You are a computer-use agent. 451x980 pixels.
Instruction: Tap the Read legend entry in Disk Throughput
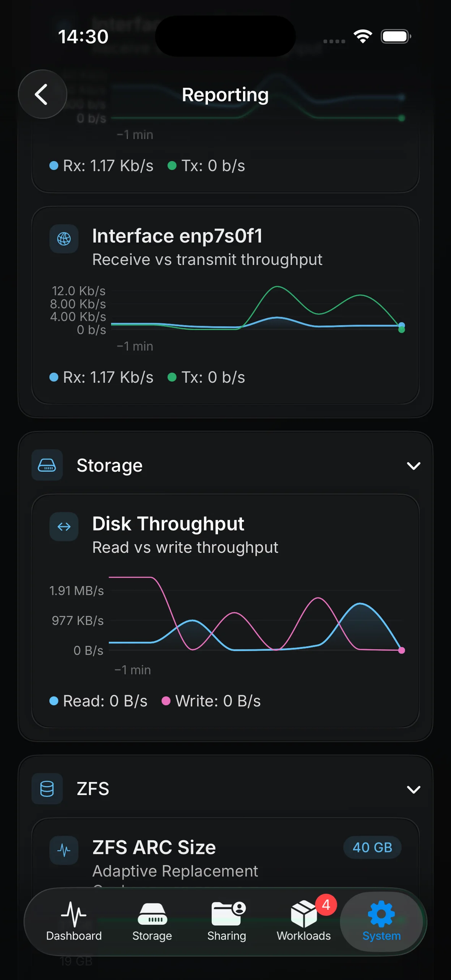[x=99, y=701]
